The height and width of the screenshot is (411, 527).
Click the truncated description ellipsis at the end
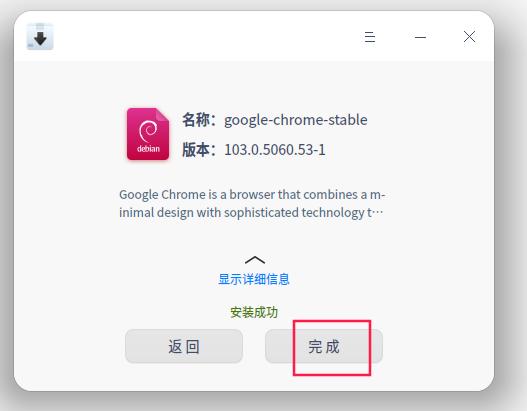(x=377, y=213)
